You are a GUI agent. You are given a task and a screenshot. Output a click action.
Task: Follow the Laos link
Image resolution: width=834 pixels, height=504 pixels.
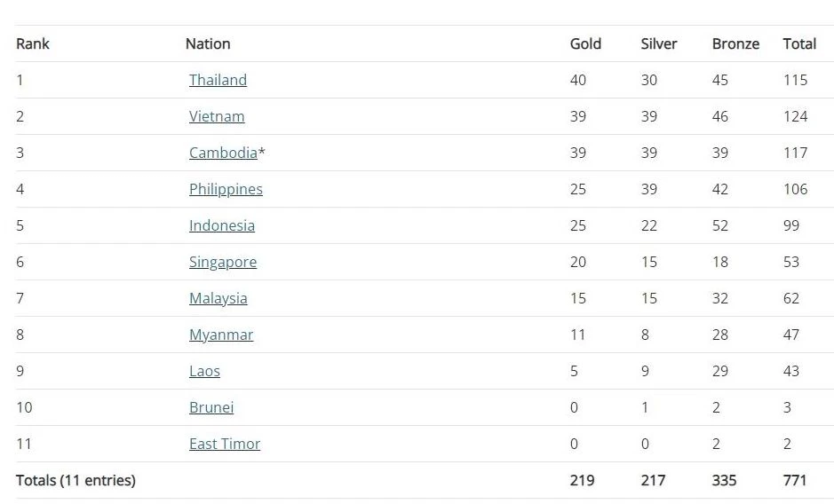pos(204,371)
